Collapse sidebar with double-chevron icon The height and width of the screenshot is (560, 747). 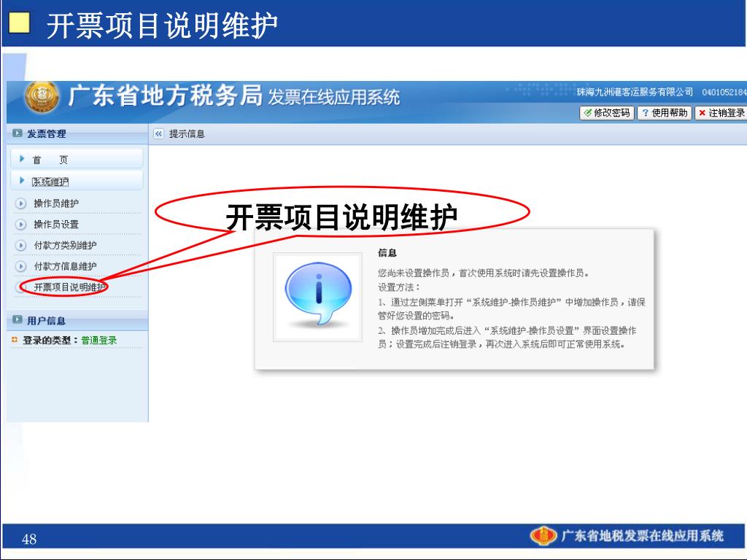point(158,134)
